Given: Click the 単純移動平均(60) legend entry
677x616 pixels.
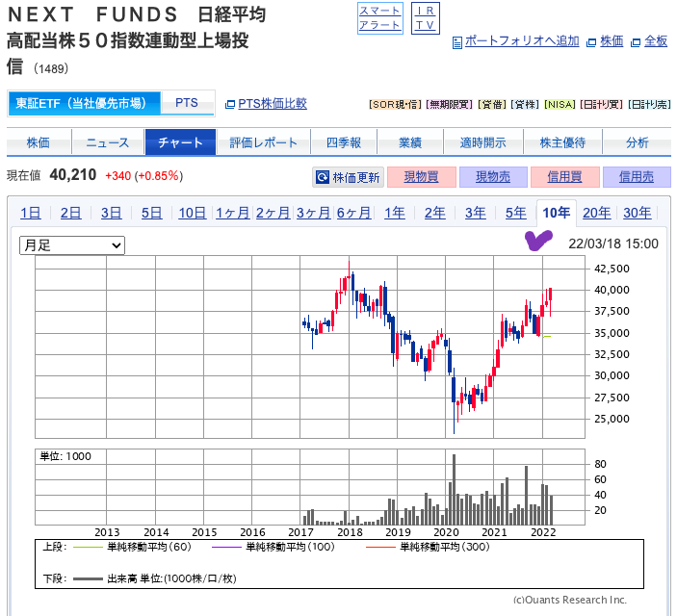Looking at the screenshot, I should pos(133,547).
